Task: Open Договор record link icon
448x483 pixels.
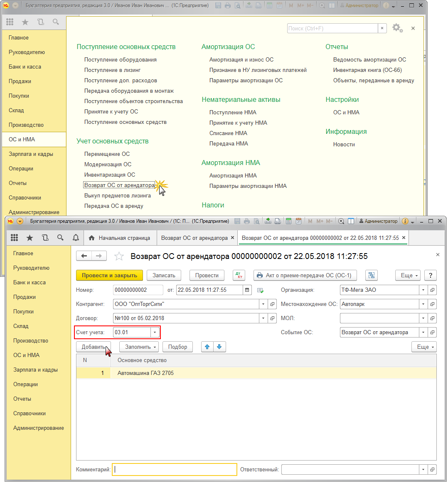Action: click(x=272, y=318)
